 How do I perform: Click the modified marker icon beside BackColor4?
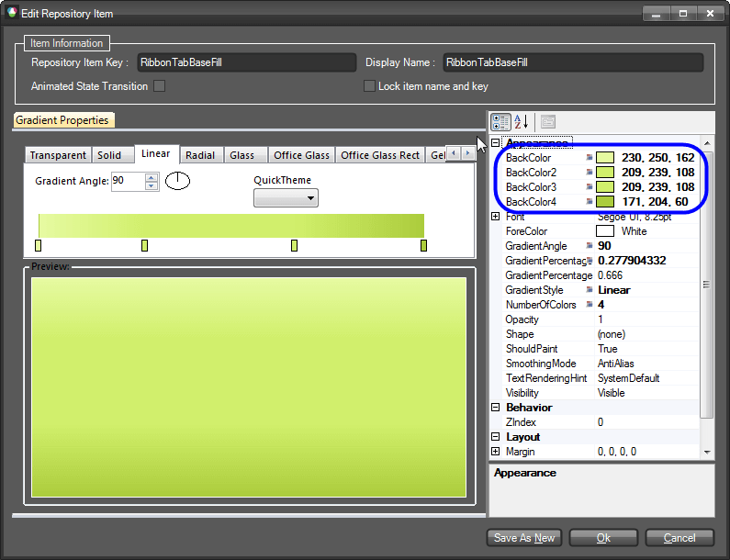tap(589, 202)
